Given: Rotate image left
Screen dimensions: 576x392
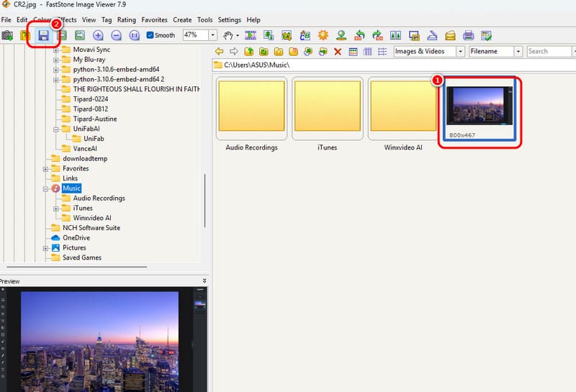Looking at the screenshot, I should coord(359,35).
